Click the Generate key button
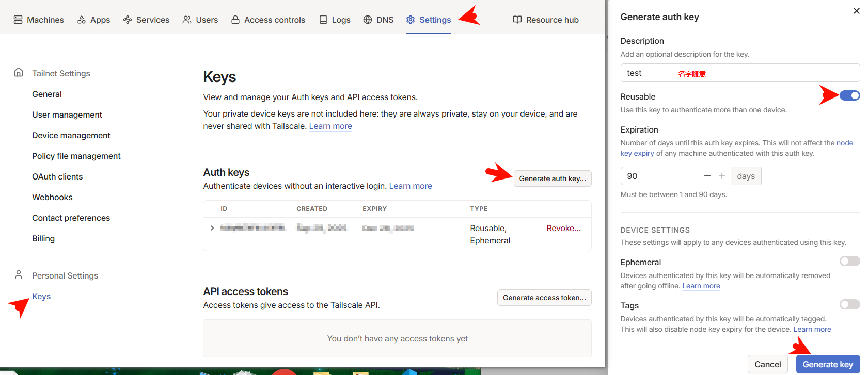868x375 pixels. 828,364
